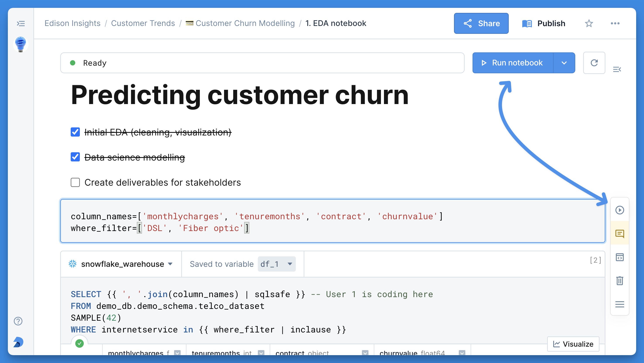Open the block hamburger menu
The image size is (644, 363).
coord(620,304)
